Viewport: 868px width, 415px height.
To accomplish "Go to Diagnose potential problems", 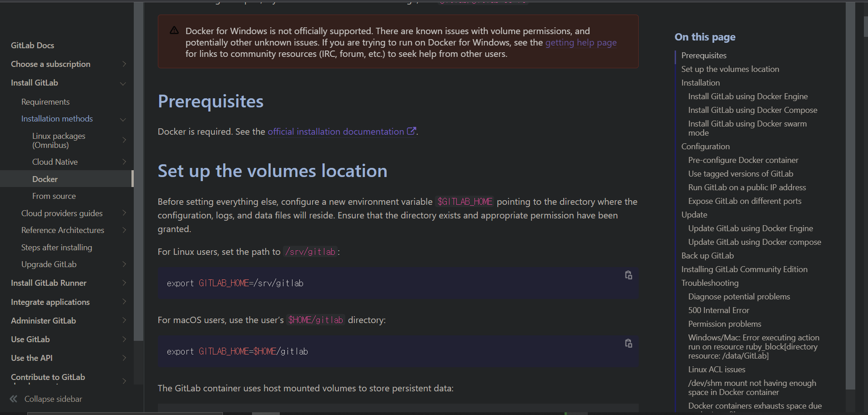I will (739, 297).
